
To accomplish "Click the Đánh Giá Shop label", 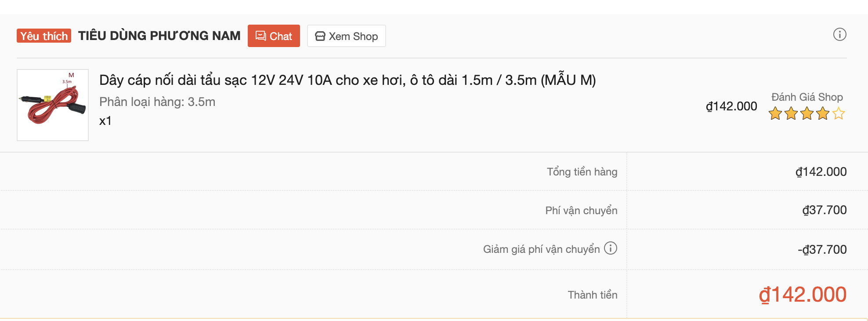I will (807, 97).
